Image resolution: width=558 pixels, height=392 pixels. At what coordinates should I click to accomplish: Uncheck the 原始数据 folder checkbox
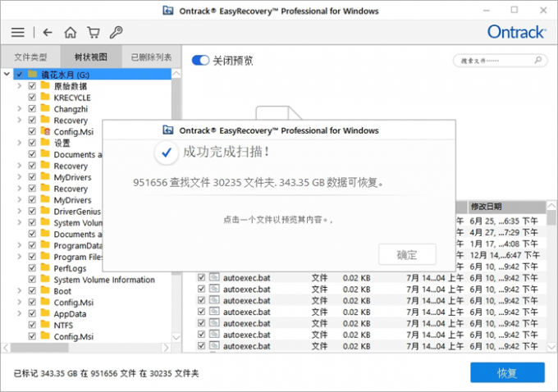click(32, 86)
